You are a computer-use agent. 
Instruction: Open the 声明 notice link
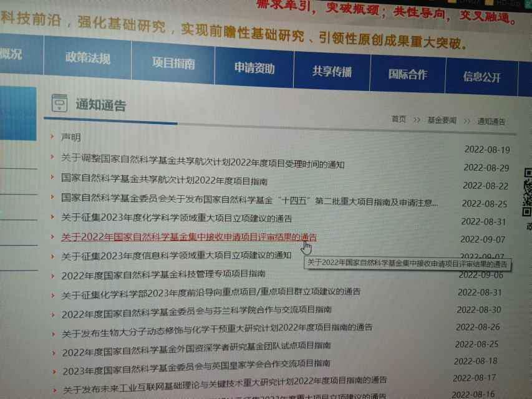coord(70,137)
